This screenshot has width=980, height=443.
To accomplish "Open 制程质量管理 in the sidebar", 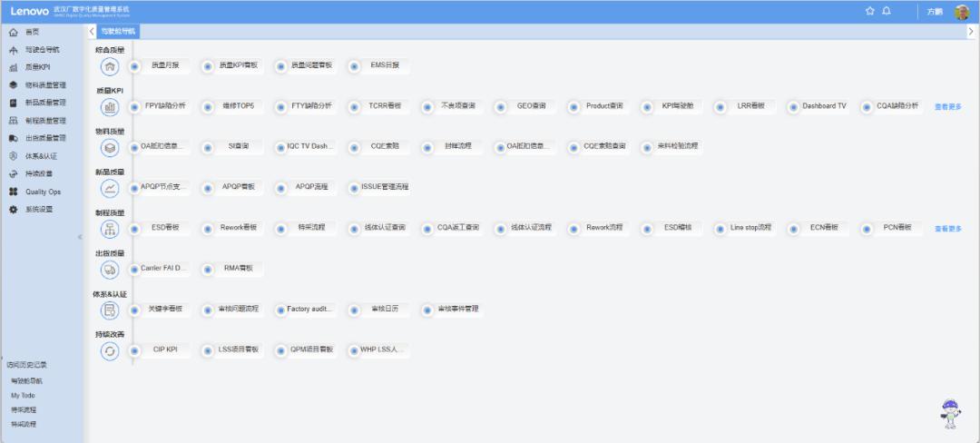I will point(45,121).
